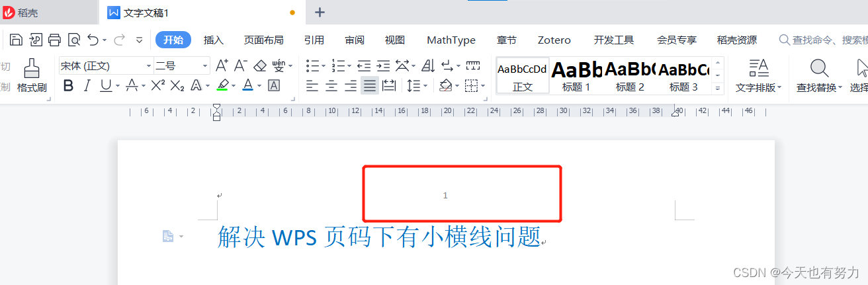Screen dimensions: 868x285
Task: Toggle the bullet list button
Action: coord(312,65)
